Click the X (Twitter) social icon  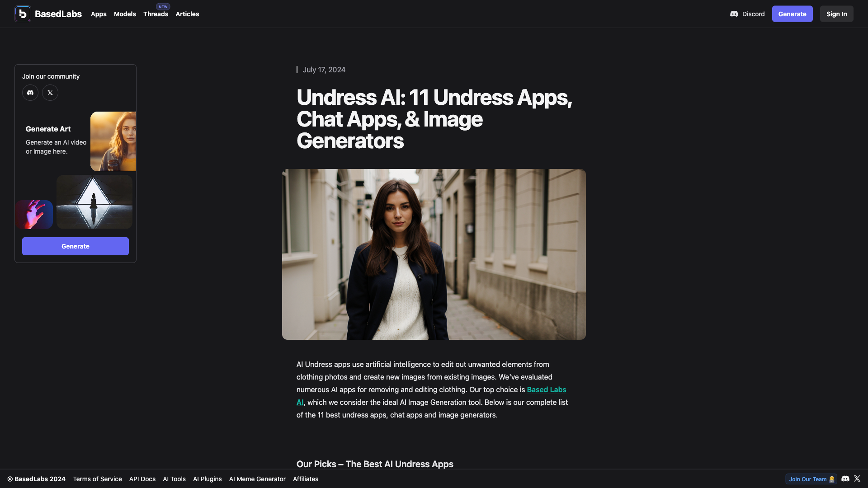pyautogui.click(x=50, y=92)
